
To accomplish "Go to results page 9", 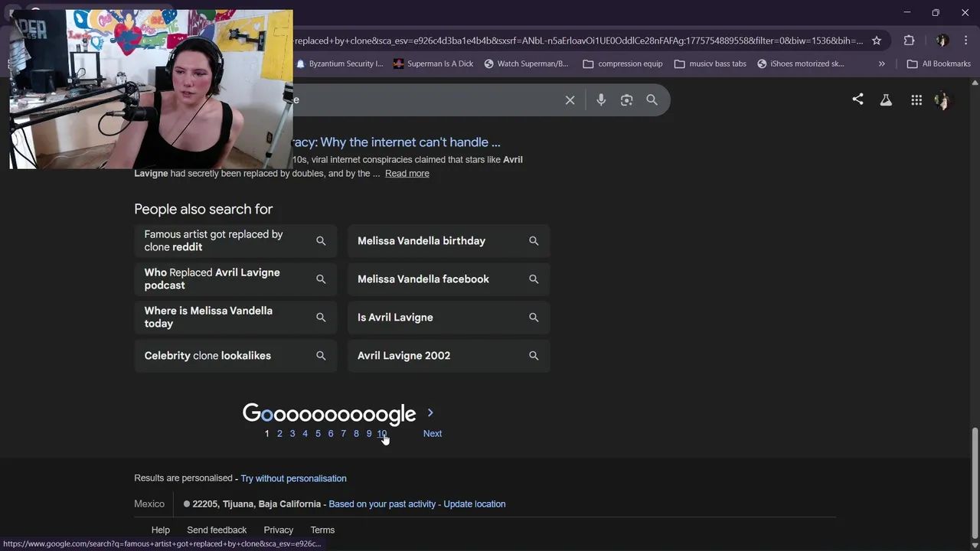I will 369,434.
